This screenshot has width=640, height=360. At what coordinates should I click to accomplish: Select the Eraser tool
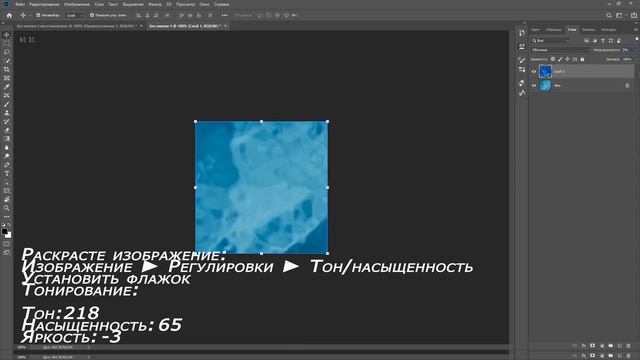point(7,130)
